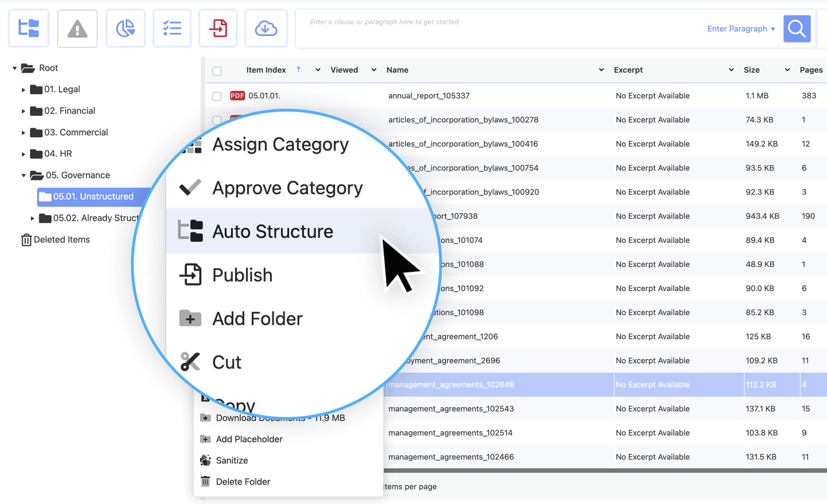Open the Name column dropdown chevron

[x=601, y=70]
